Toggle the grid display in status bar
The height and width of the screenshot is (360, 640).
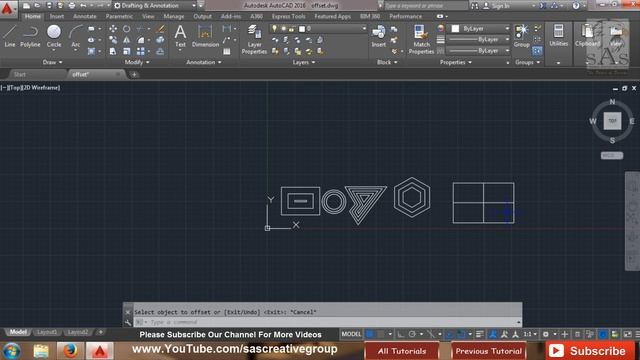(369, 334)
